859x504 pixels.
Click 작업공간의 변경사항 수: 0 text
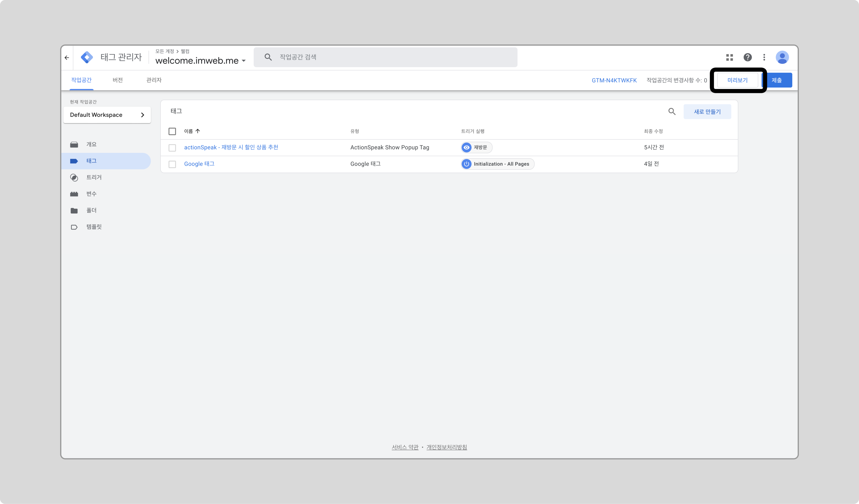(x=677, y=80)
